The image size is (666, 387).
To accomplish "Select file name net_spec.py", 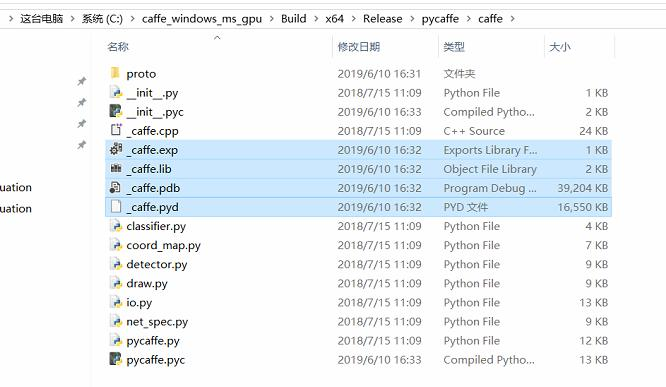I will [157, 322].
